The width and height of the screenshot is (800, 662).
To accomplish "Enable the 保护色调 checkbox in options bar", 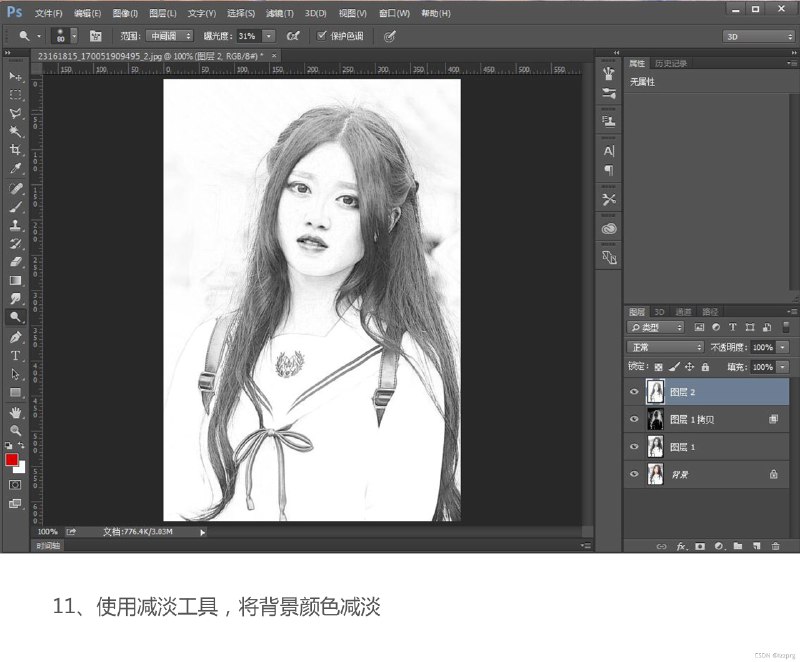I will click(320, 36).
